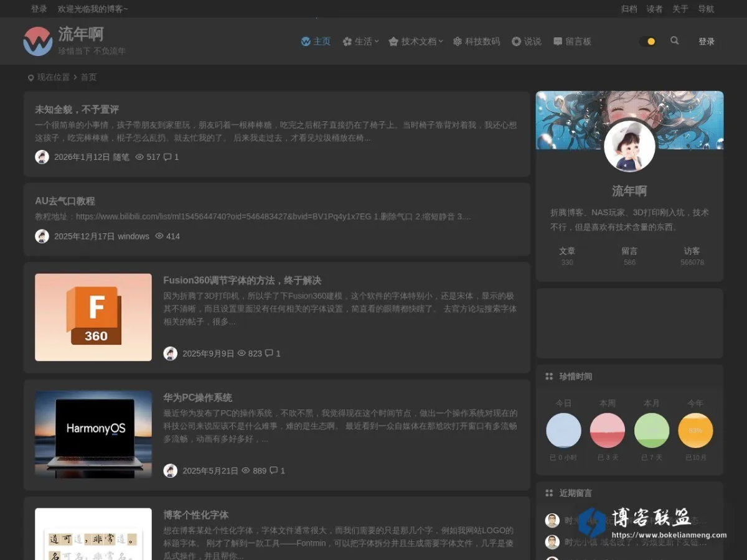Open the windows category tag
This screenshot has height=560, width=747.
coord(134,236)
